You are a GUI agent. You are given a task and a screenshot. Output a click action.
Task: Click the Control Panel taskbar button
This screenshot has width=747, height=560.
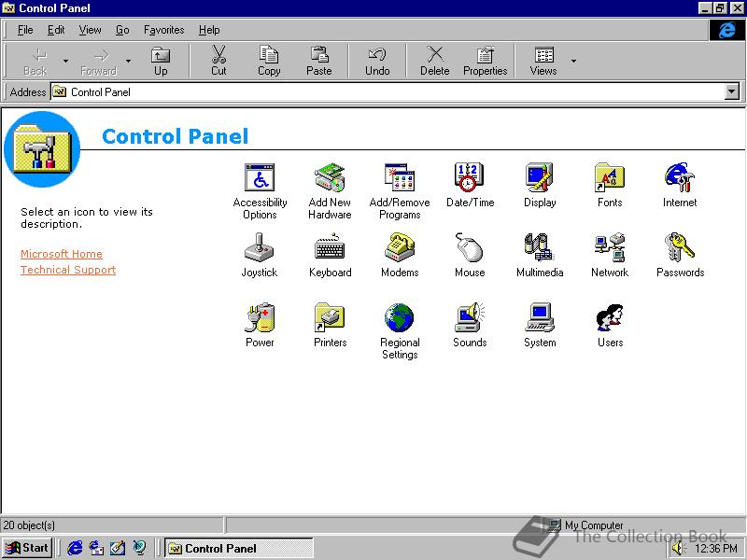click(239, 548)
